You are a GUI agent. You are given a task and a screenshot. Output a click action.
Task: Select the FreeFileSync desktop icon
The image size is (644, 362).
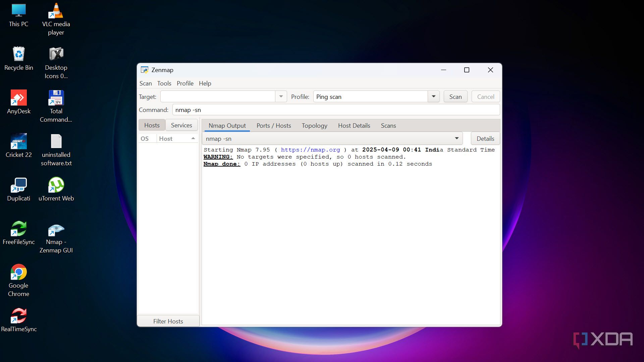(18, 233)
